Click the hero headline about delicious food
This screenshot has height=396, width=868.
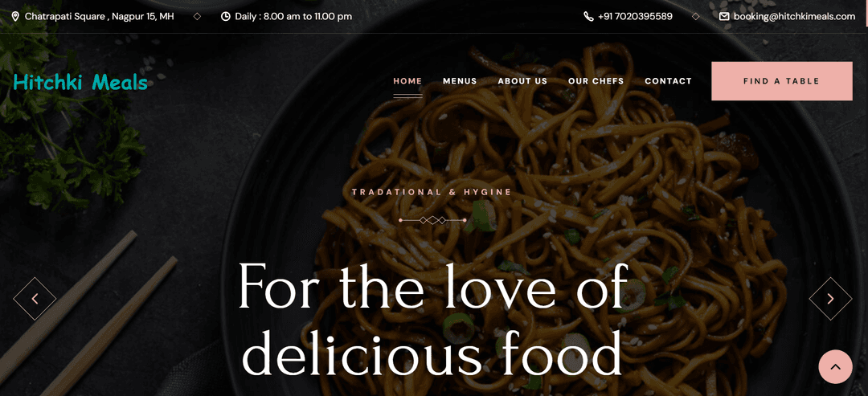click(x=434, y=320)
